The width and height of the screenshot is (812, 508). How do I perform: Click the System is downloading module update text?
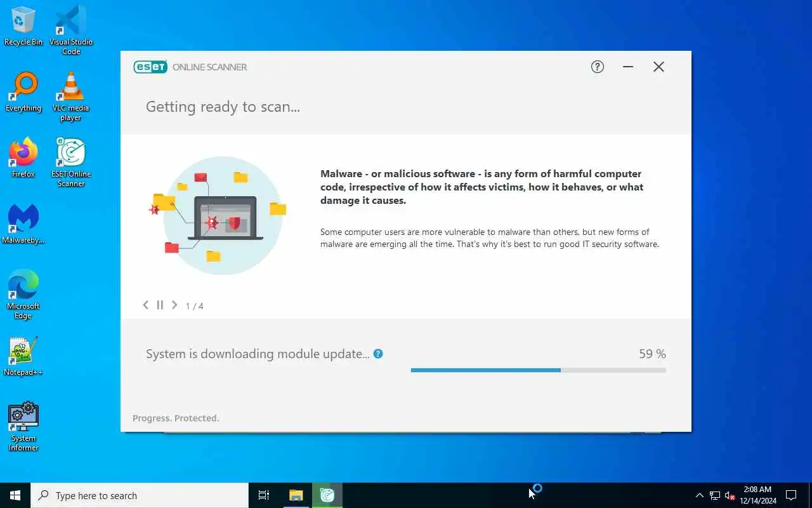coord(258,354)
